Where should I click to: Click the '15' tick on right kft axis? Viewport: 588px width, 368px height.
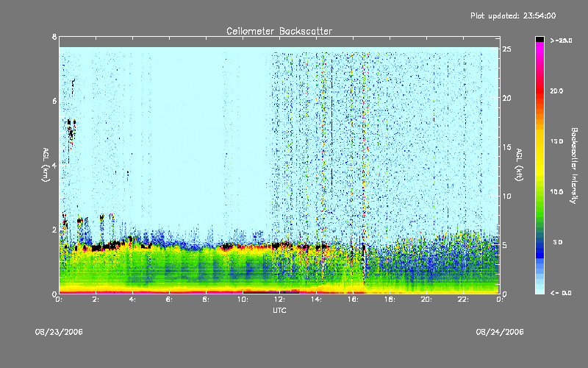click(x=507, y=147)
